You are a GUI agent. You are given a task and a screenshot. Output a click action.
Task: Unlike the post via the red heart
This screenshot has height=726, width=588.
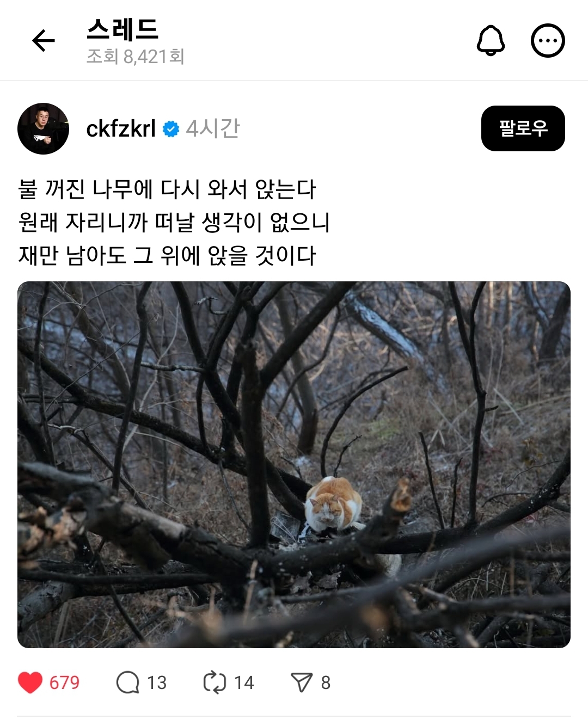pos(30,682)
